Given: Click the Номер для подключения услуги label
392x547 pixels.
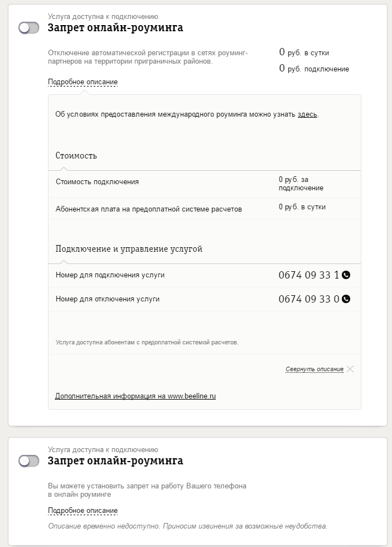Looking at the screenshot, I should [110, 275].
